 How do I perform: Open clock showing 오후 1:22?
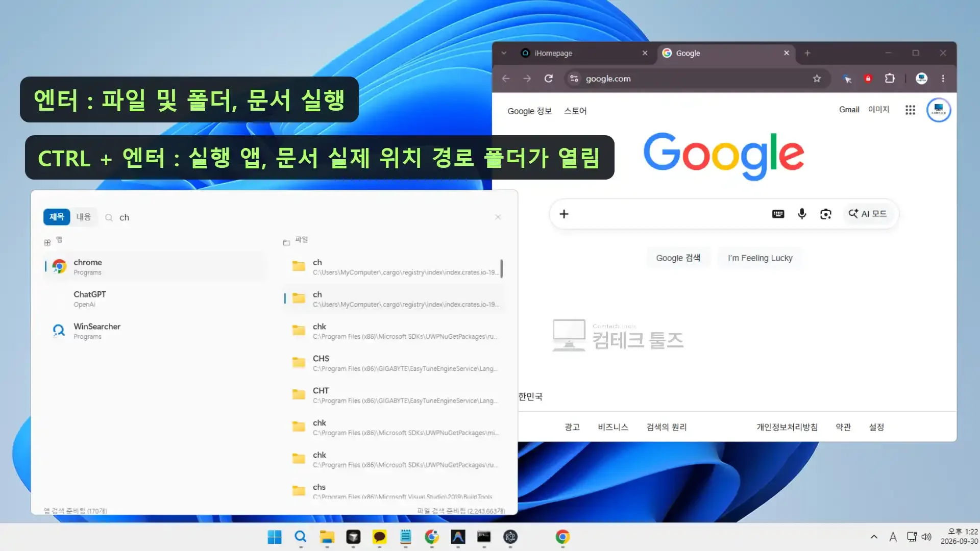pyautogui.click(x=959, y=537)
